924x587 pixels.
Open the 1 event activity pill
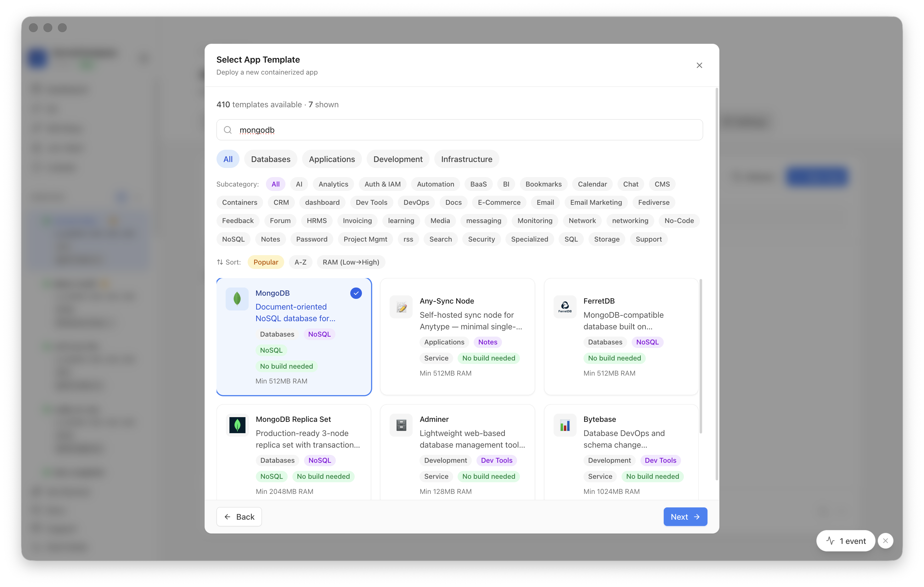pyautogui.click(x=845, y=540)
